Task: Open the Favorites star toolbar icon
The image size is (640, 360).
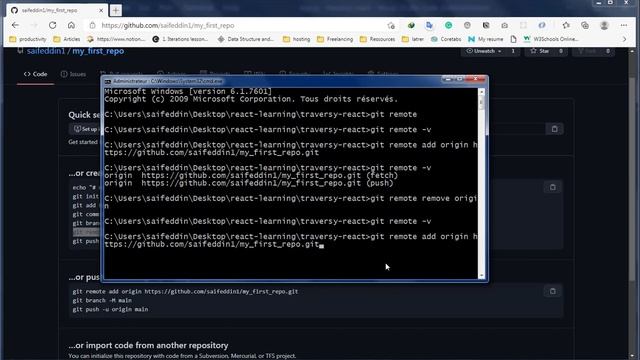Action: (x=566, y=25)
